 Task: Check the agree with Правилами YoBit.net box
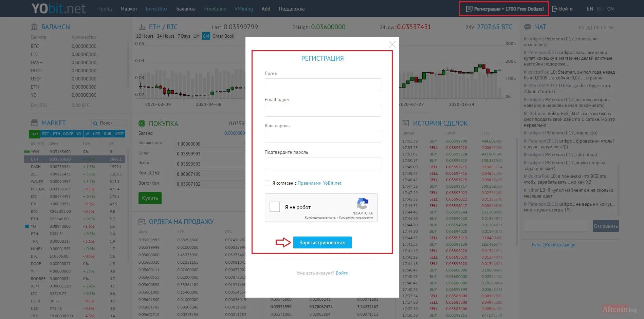pyautogui.click(x=268, y=183)
